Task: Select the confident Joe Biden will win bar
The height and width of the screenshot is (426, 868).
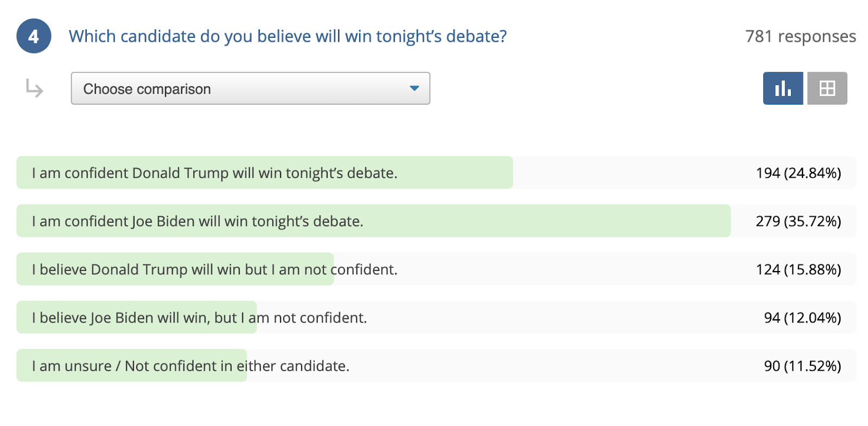Action: coord(436,221)
